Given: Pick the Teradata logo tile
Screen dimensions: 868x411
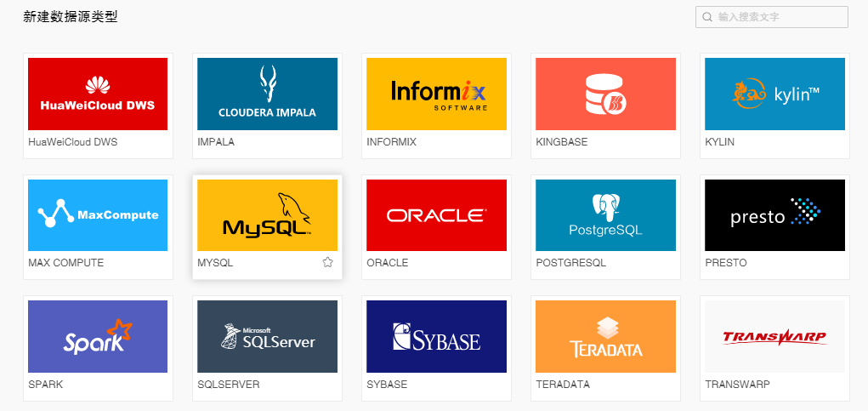Looking at the screenshot, I should point(605,336).
